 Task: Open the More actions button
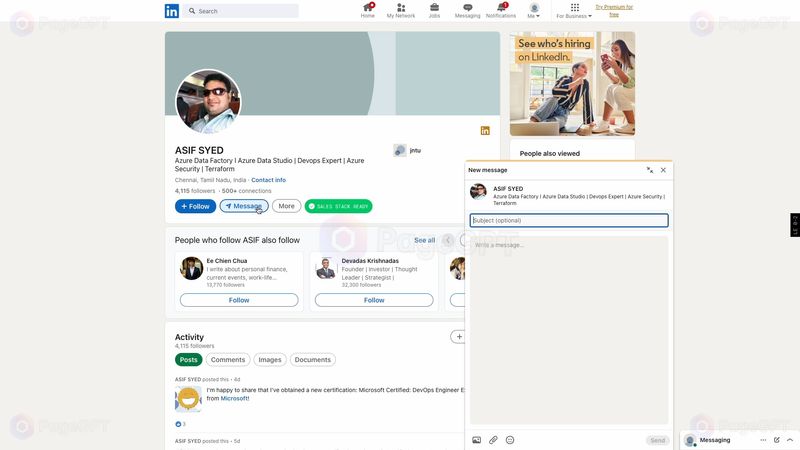pyautogui.click(x=286, y=206)
